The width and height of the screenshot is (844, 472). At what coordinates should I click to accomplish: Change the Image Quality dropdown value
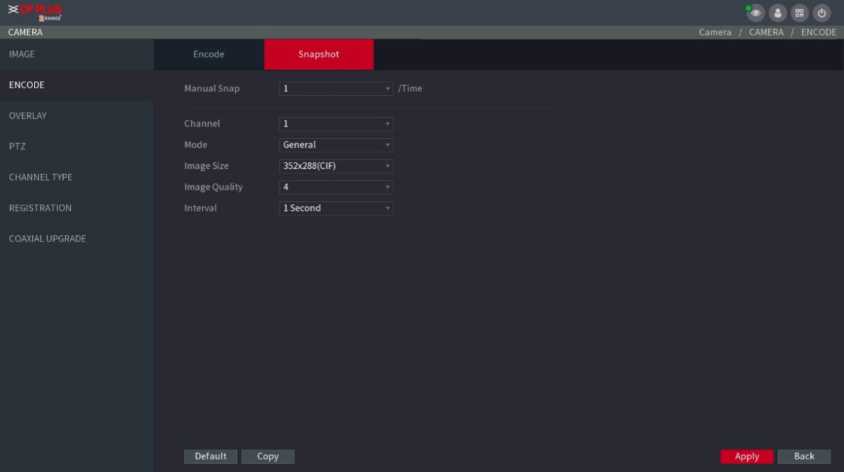click(x=336, y=187)
